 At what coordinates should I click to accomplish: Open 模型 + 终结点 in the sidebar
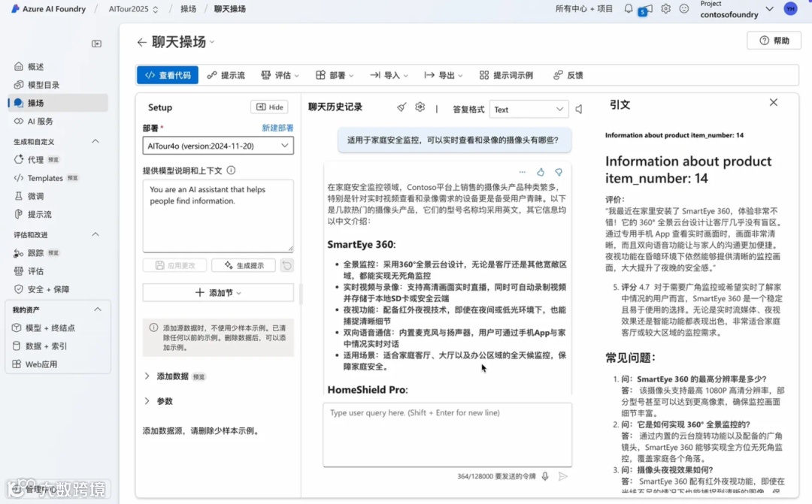click(x=58, y=328)
